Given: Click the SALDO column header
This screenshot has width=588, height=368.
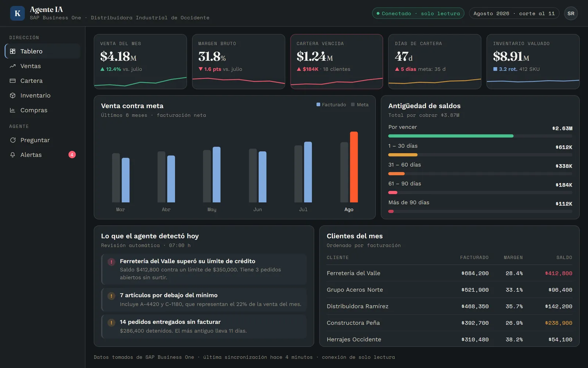Looking at the screenshot, I should coord(564,257).
